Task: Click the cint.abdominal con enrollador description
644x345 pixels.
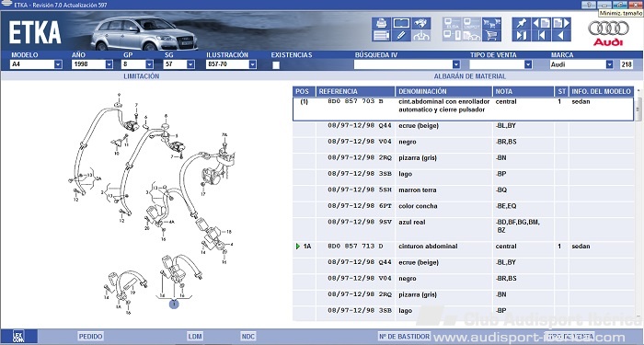Action: [444, 106]
